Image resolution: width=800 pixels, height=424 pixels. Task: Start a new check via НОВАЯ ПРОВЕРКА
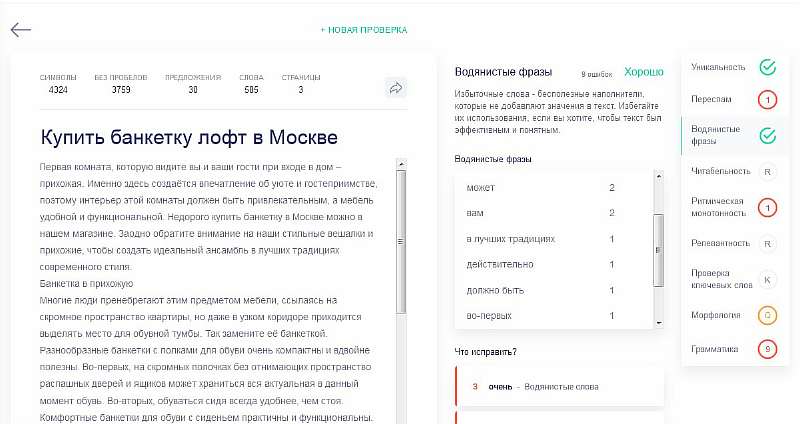coord(364,30)
